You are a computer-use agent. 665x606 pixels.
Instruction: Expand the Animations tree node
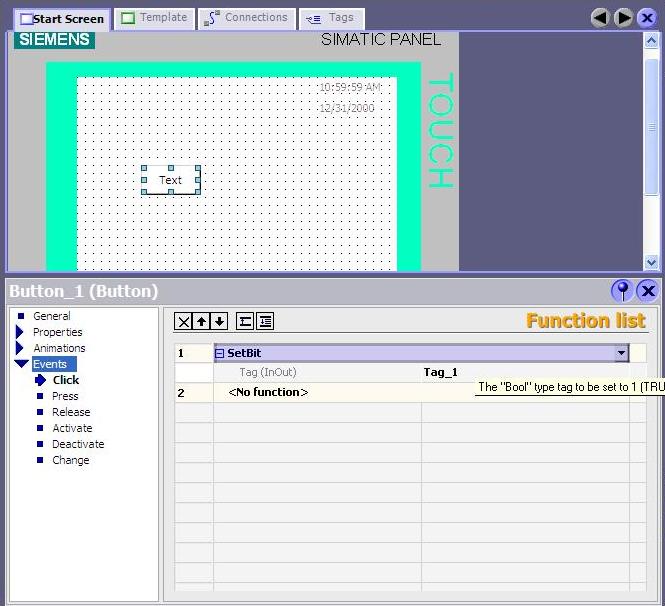[20, 348]
